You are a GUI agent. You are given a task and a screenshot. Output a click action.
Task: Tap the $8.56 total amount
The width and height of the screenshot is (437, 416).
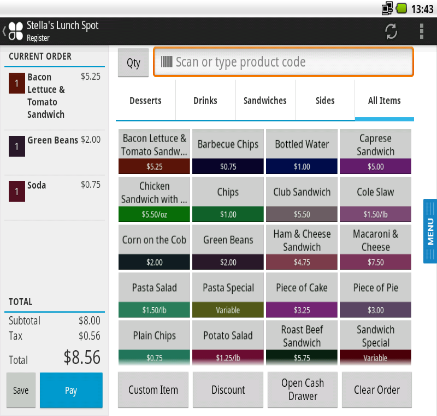pyautogui.click(x=82, y=357)
